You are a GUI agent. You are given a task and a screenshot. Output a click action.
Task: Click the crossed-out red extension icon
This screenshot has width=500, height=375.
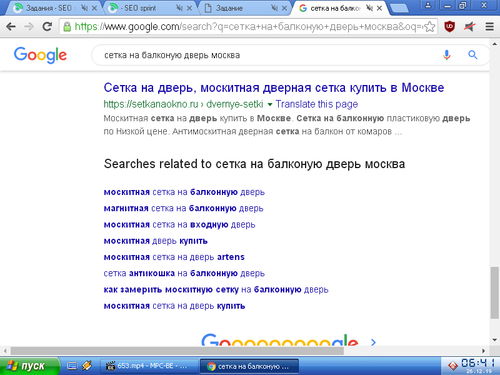coord(470,26)
